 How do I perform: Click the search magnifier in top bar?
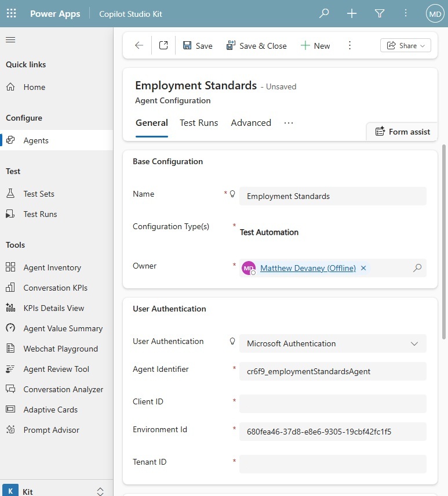pyautogui.click(x=324, y=13)
